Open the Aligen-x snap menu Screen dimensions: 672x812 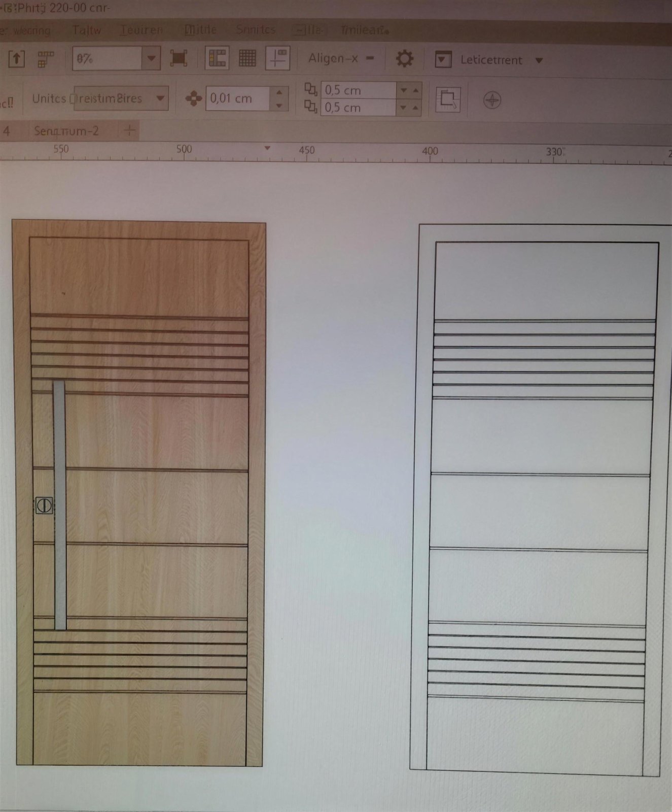point(341,58)
